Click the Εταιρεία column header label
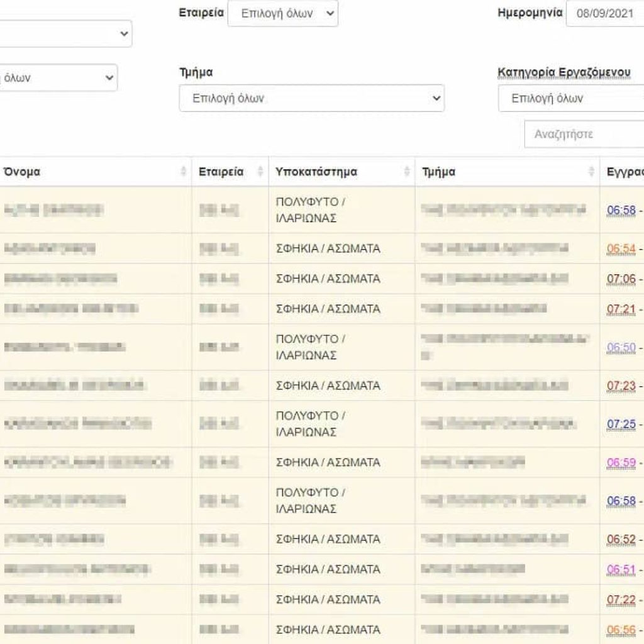Viewport: 644px width, 644px height. tap(221, 172)
